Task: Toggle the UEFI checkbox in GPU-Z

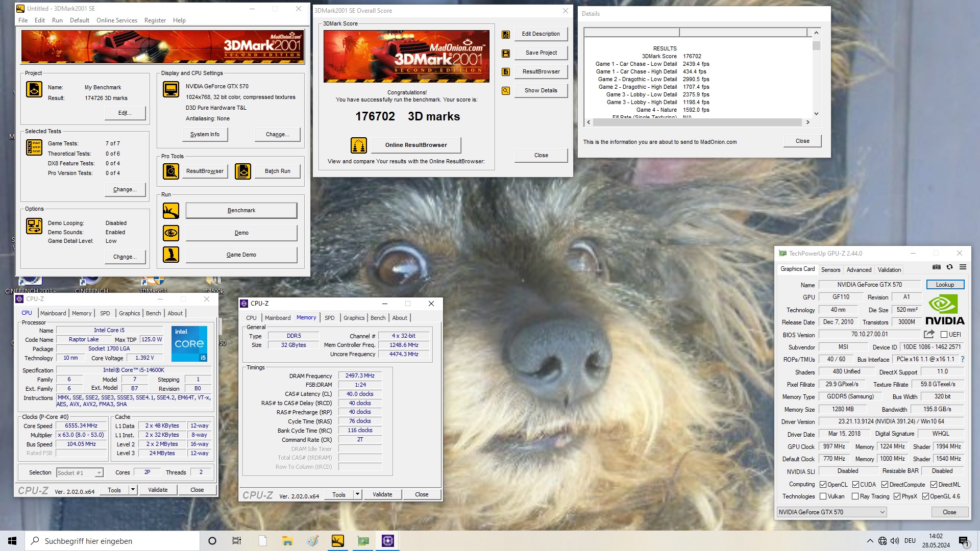Action: pos(944,335)
